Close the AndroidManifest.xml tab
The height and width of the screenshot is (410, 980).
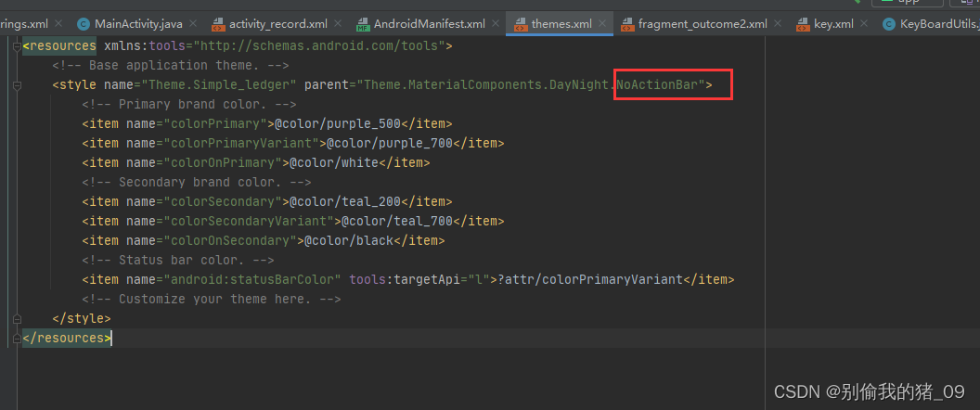495,24
